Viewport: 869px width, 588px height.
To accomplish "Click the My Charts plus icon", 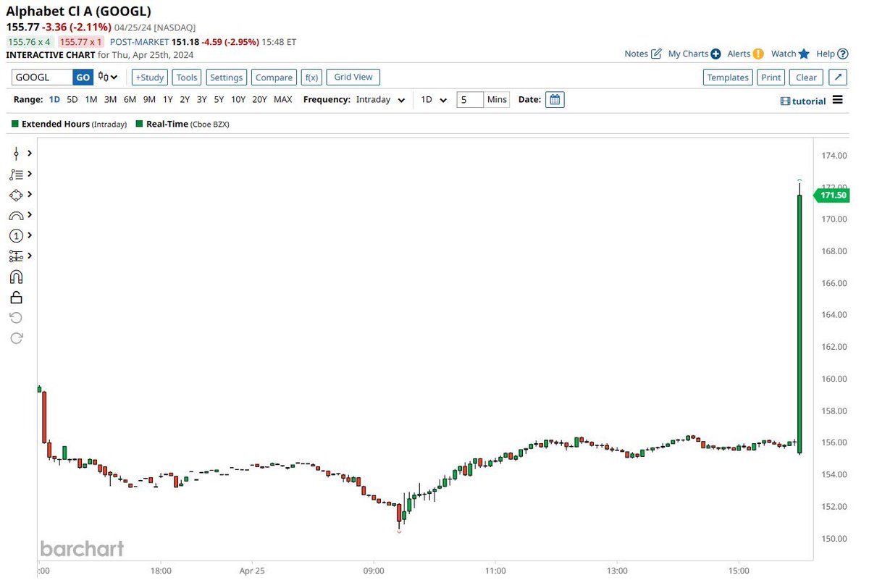I will pos(715,54).
